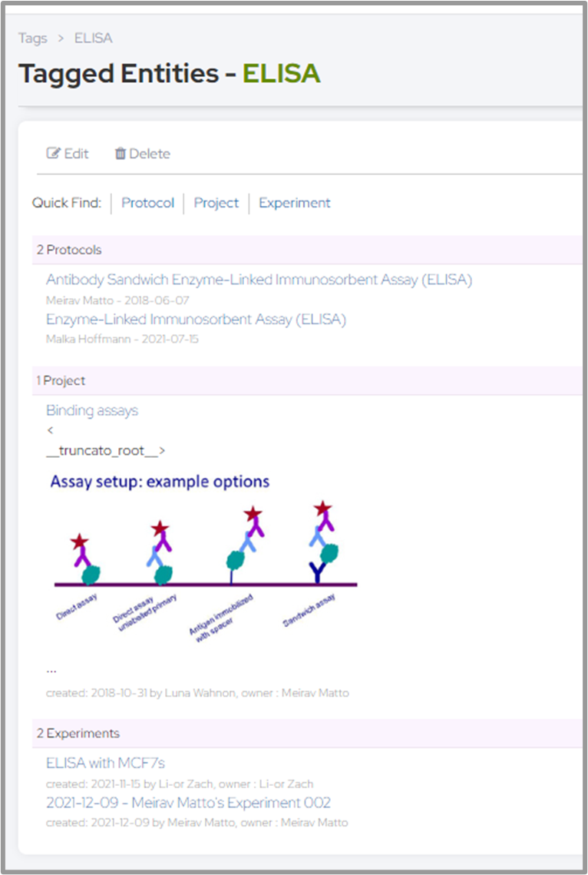Open the Enzyme-Linked Immunosorbent Assay (ELISA) protocol
The width and height of the screenshot is (588, 875).
pyautogui.click(x=196, y=320)
